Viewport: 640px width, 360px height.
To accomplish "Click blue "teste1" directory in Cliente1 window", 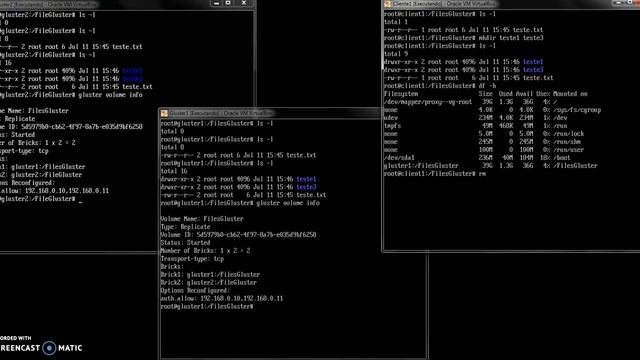I will [533, 62].
